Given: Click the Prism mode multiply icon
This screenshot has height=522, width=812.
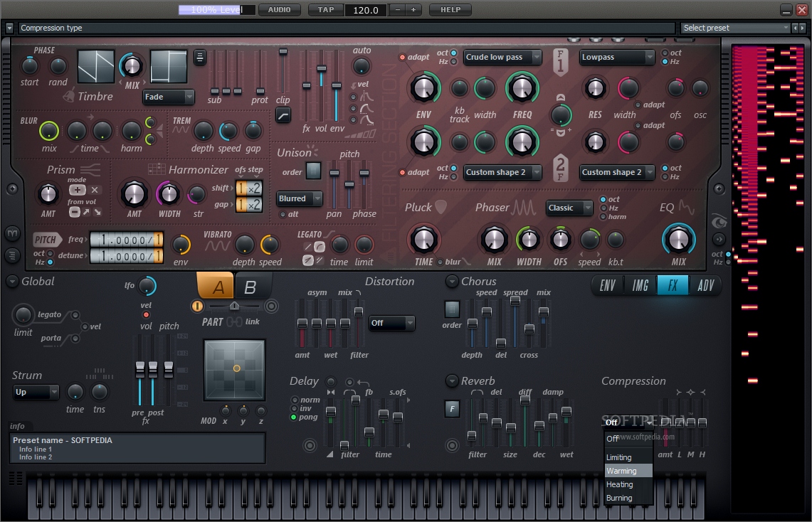Looking at the screenshot, I should pos(94,190).
